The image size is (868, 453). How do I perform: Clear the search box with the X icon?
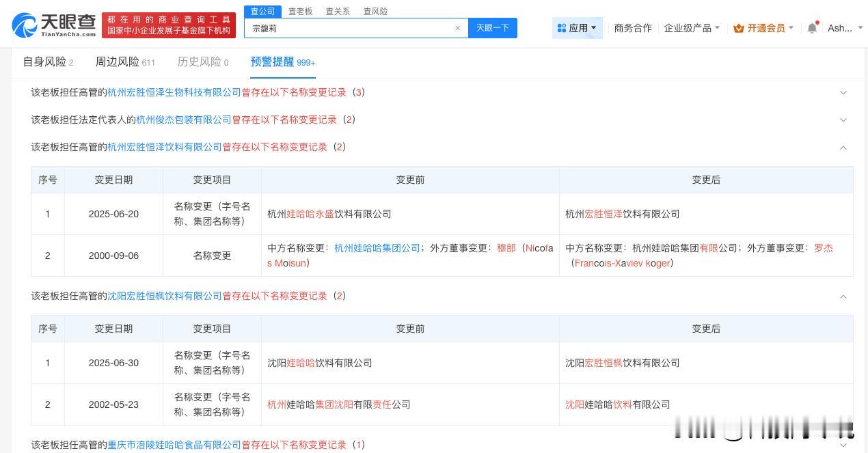click(x=458, y=28)
